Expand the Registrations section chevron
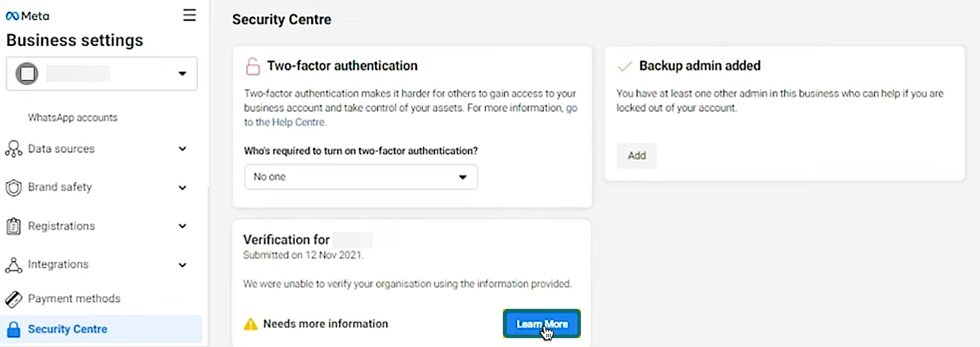The width and height of the screenshot is (980, 347). [182, 226]
